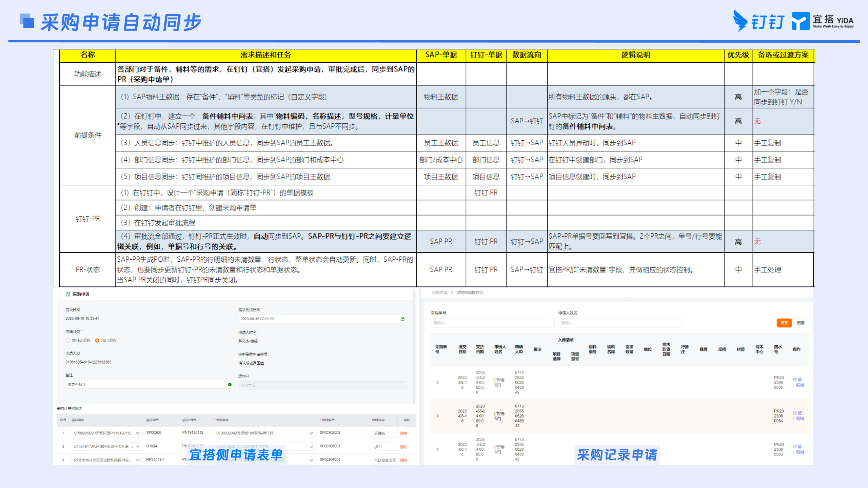Image resolution: width=868 pixels, height=488 pixels.
Task: Click the PR-状态 row label
Action: coord(87,270)
